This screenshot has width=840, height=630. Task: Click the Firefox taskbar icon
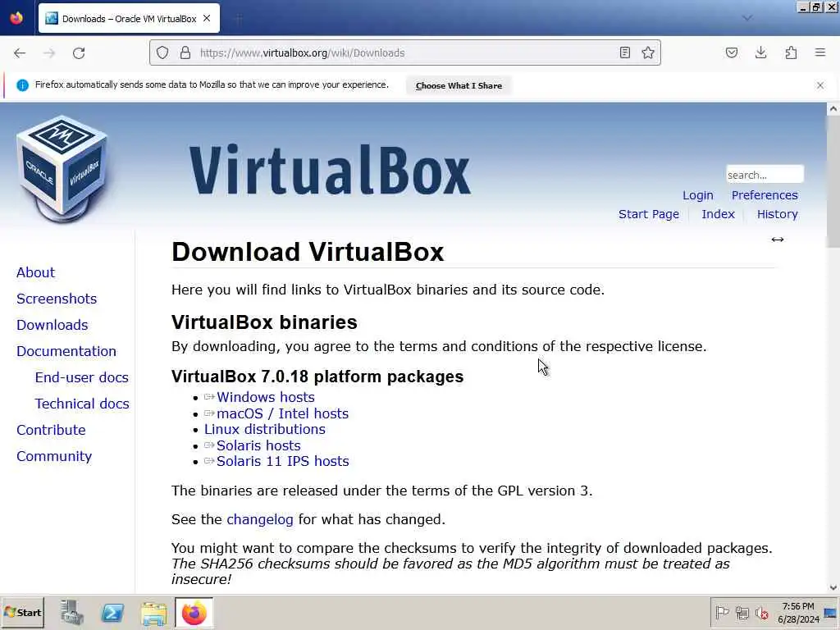click(x=194, y=612)
